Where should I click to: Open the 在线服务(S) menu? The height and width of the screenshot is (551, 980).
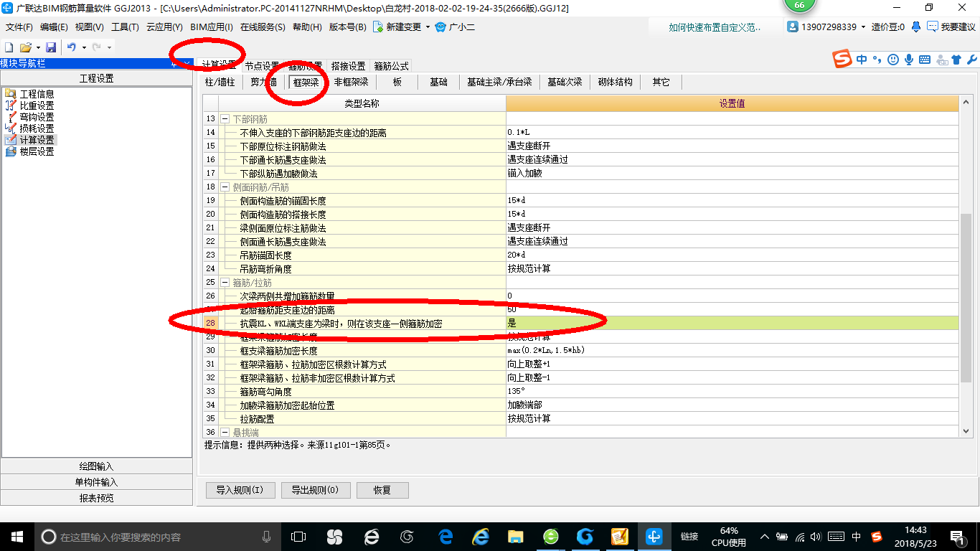263,27
